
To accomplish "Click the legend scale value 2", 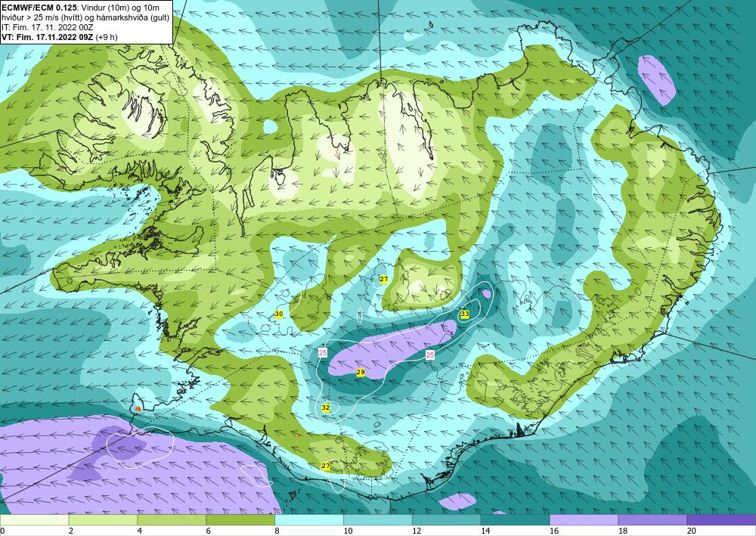I will [71, 531].
